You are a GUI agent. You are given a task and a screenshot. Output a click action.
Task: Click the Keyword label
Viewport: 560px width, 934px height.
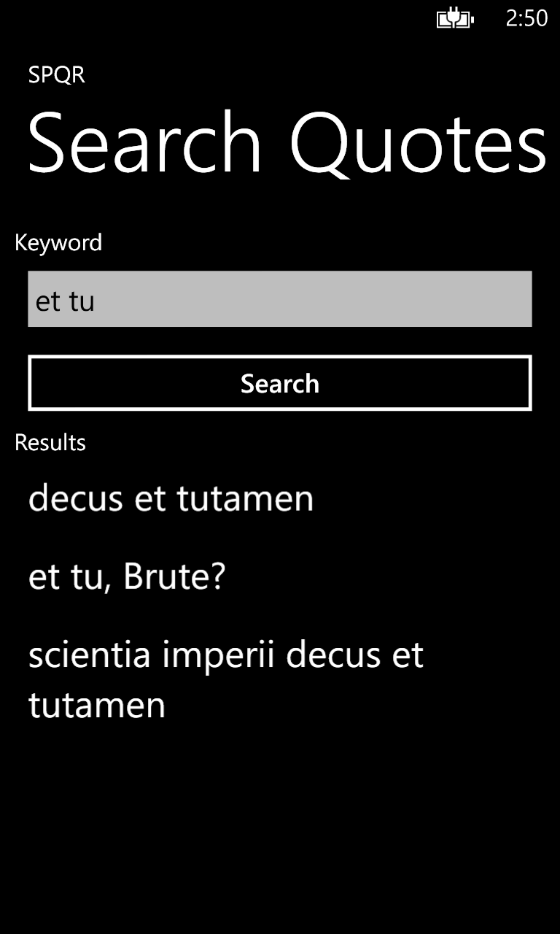point(58,242)
